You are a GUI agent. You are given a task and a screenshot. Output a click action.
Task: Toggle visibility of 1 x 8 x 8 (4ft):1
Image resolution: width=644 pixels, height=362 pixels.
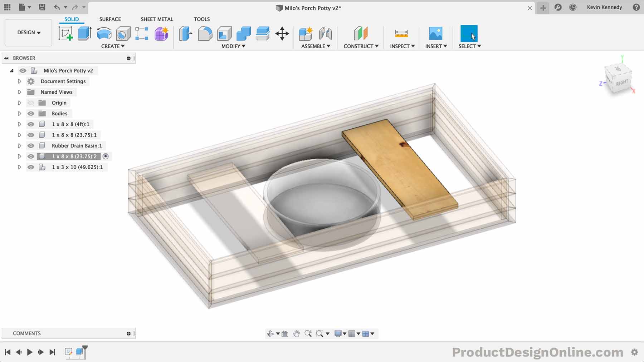31,124
